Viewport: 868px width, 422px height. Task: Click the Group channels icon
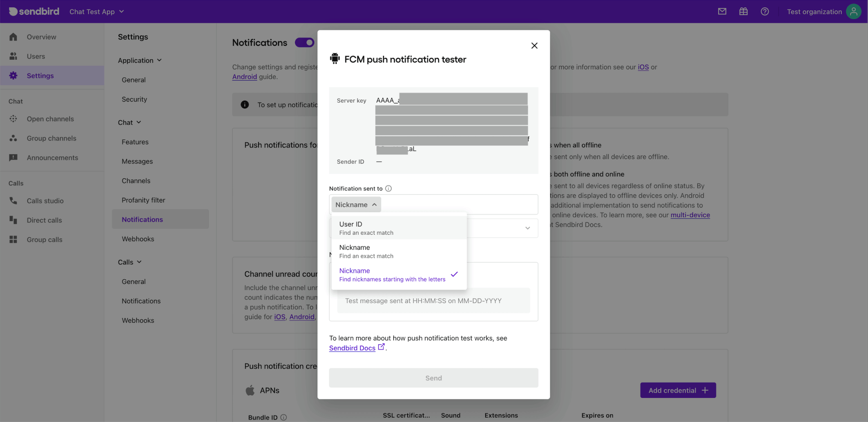(x=13, y=138)
